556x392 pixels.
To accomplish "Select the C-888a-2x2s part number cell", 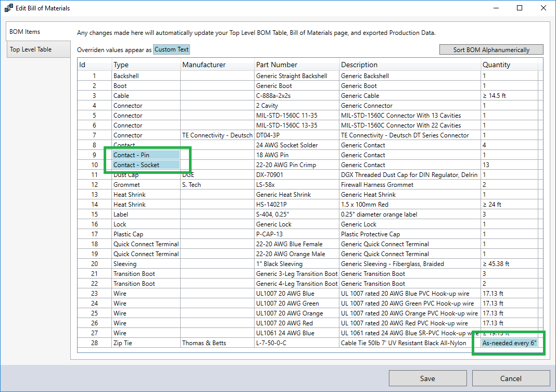I will [x=297, y=96].
